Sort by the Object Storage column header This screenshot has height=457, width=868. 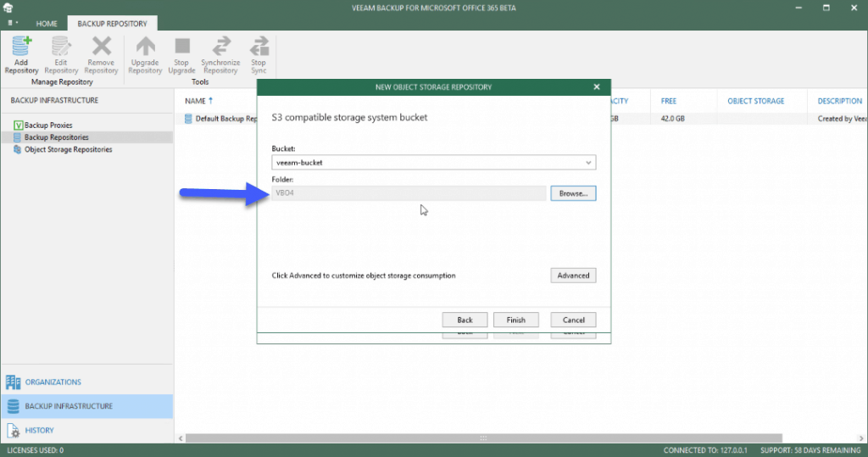(x=755, y=101)
